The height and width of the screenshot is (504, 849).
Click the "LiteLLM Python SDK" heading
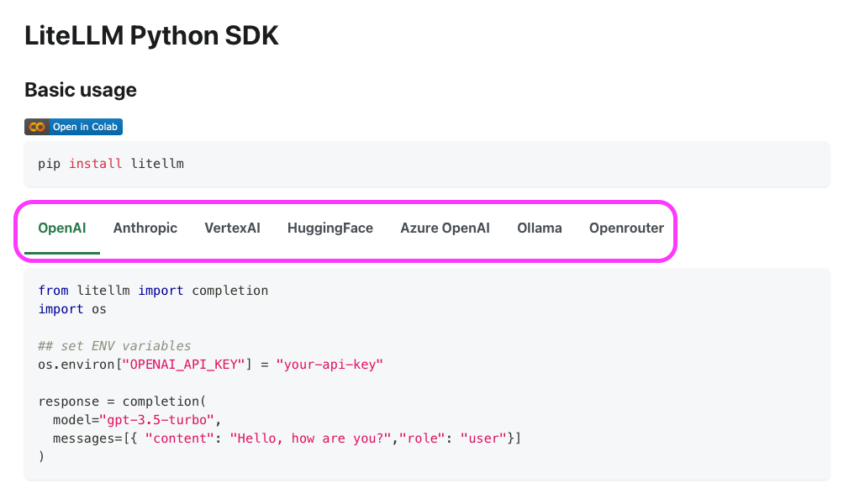click(151, 36)
